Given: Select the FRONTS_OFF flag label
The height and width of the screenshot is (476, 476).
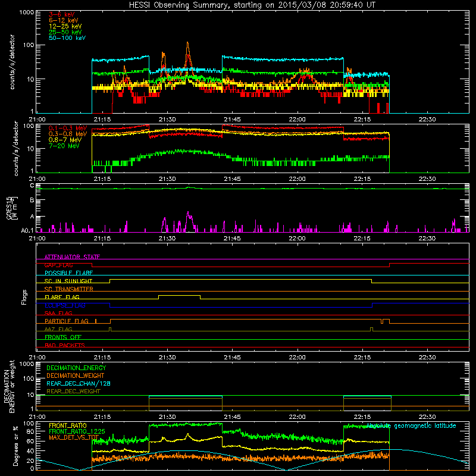Looking at the screenshot, I should tap(63, 337).
